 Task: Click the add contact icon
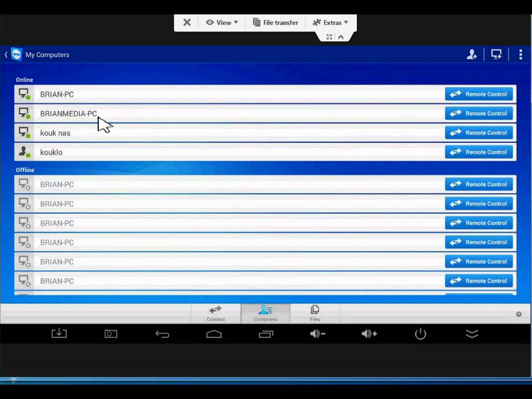(x=472, y=54)
